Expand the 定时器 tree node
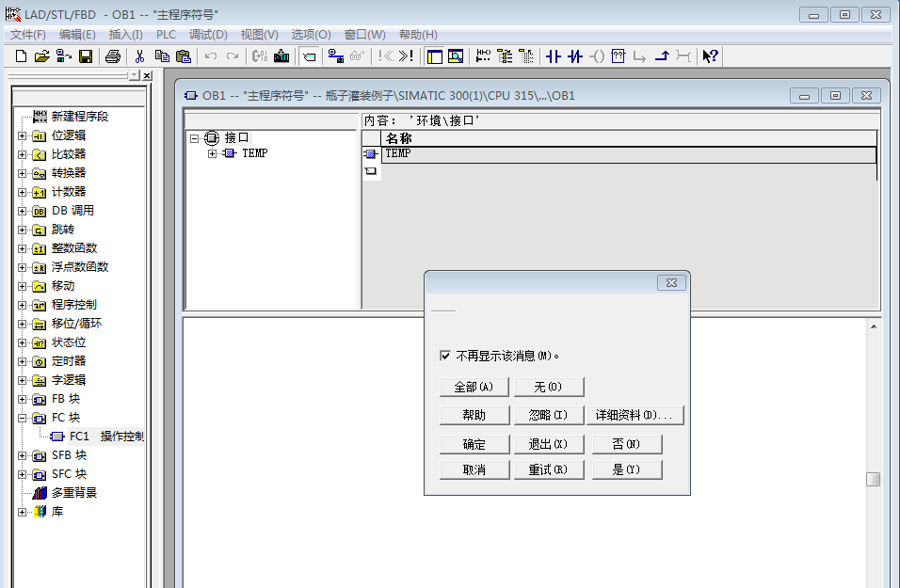Screen dimensions: 900x588 [23, 361]
